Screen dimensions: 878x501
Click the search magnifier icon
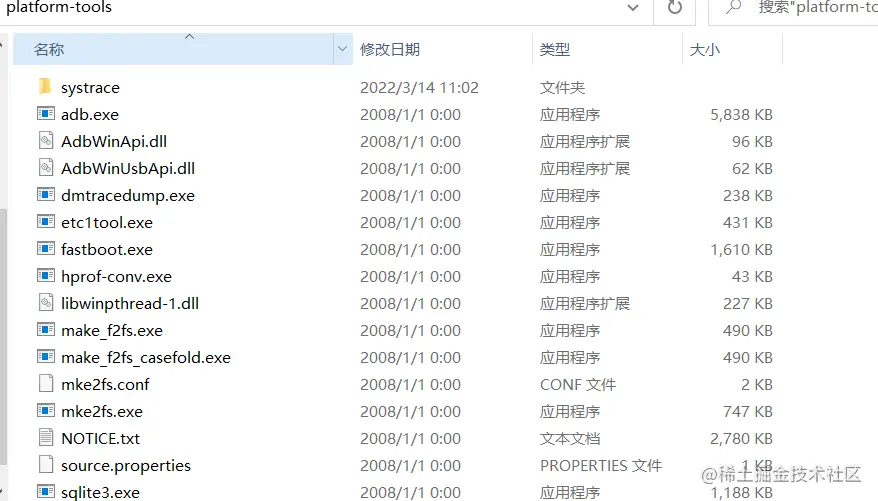(x=734, y=7)
